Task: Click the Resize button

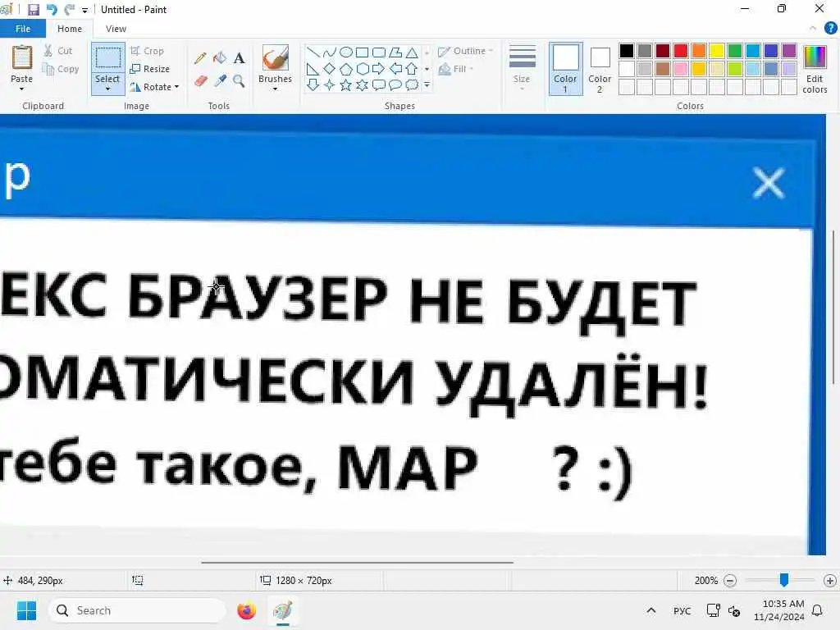Action: pyautogui.click(x=149, y=69)
